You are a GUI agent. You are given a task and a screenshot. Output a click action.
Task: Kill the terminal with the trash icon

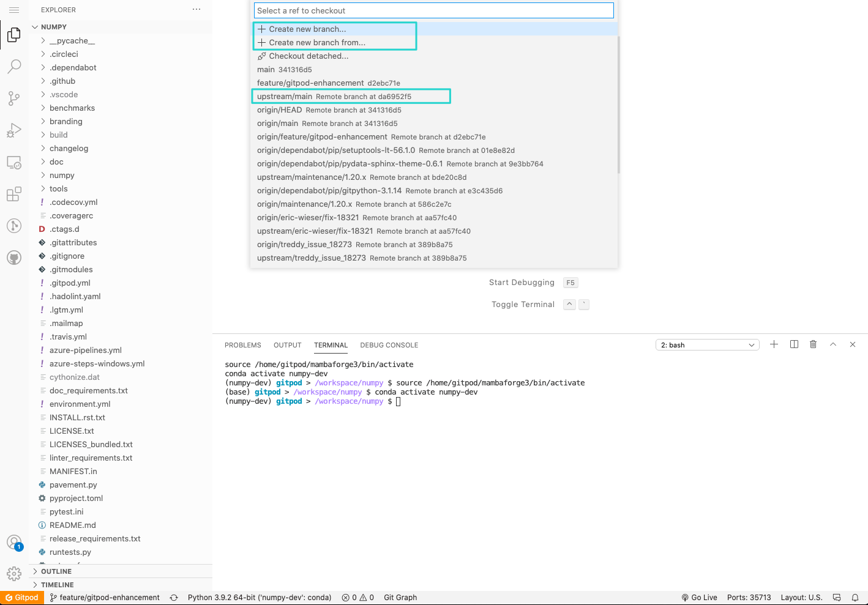click(813, 344)
